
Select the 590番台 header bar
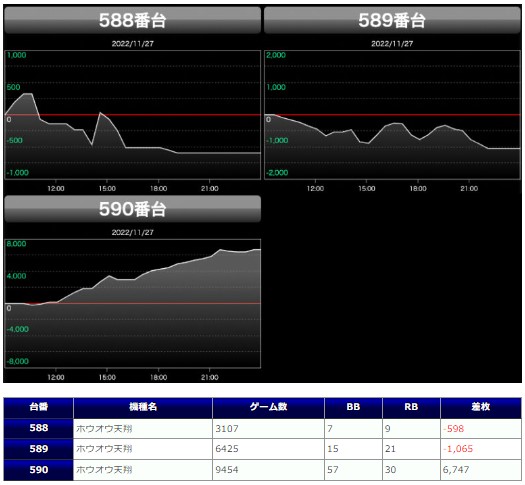[132, 209]
